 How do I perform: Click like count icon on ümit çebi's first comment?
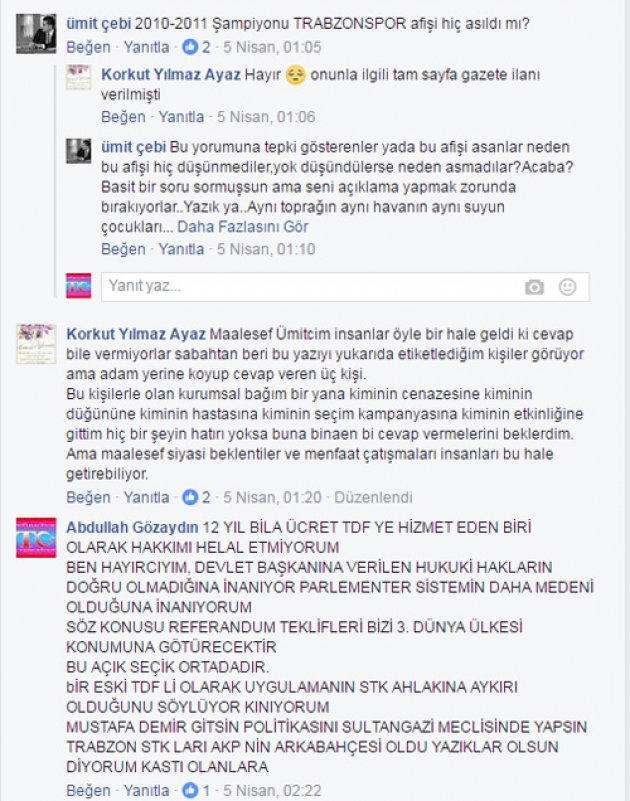pos(190,47)
